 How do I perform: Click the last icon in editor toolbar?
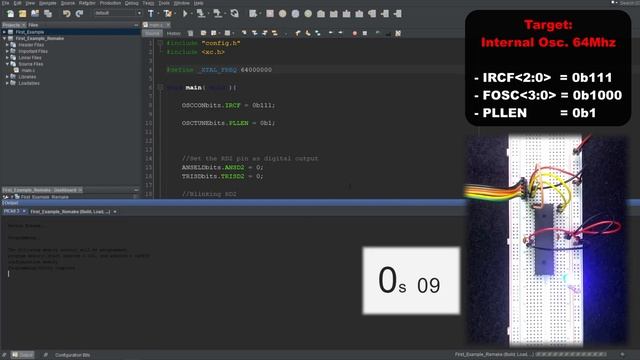pyautogui.click(x=398, y=33)
